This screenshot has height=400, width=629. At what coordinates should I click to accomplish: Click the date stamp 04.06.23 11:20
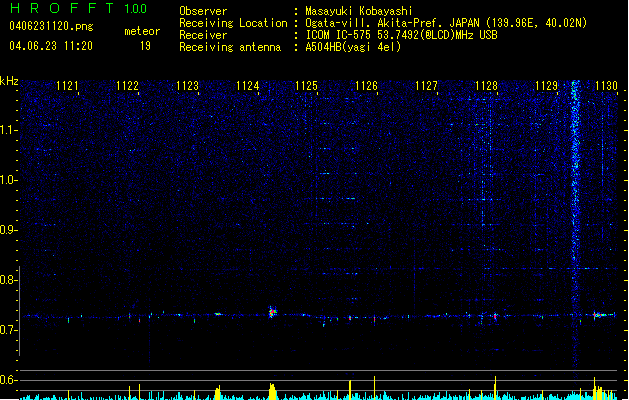[x=51, y=46]
